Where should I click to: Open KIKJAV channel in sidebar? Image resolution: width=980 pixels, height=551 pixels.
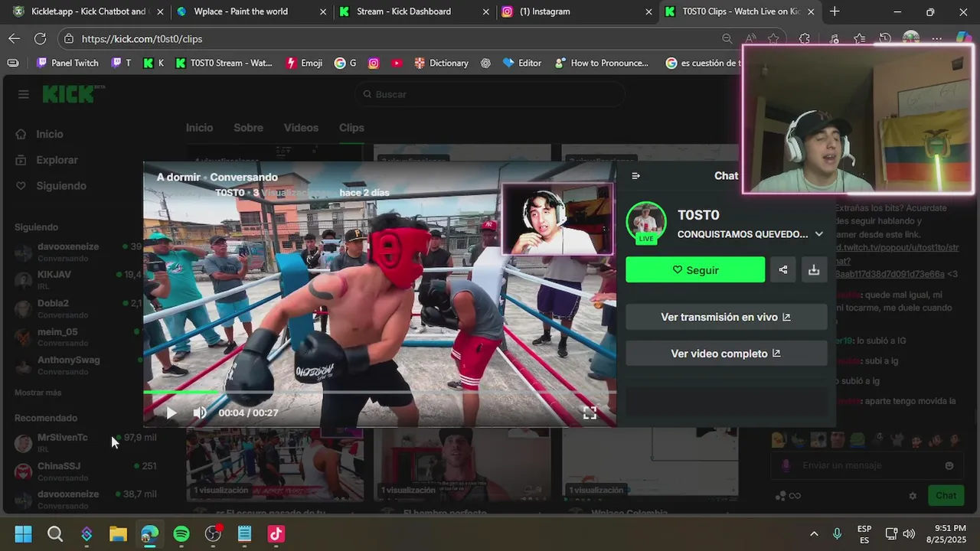(77, 279)
